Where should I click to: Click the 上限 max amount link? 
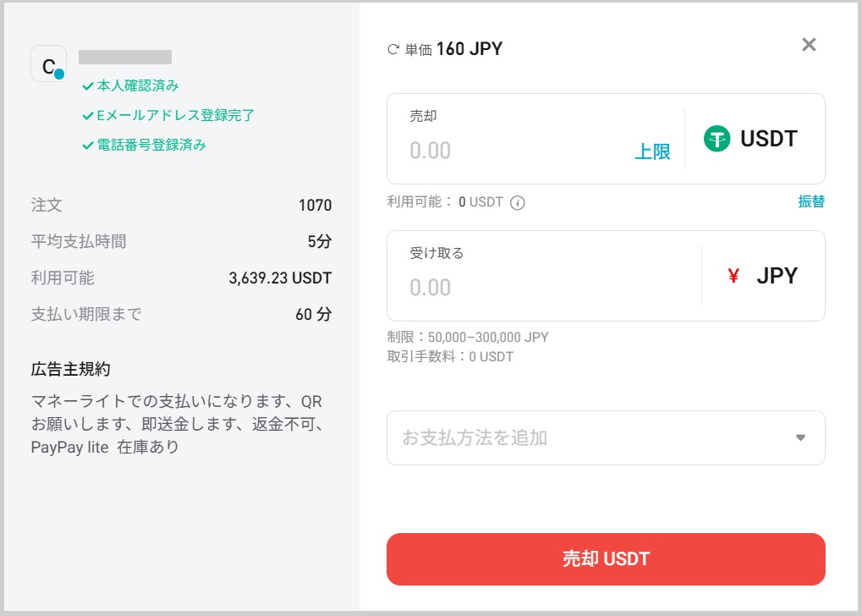652,151
